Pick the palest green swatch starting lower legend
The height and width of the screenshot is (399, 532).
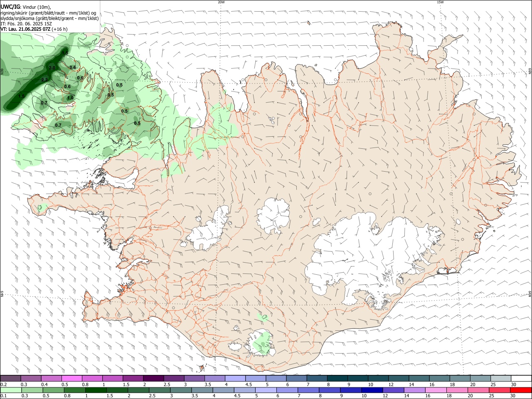pyautogui.click(x=11, y=390)
